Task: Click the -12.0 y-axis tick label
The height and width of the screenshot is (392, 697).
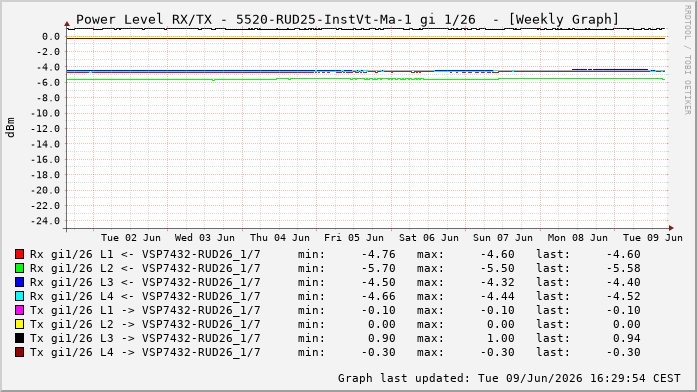Action: tap(45, 128)
